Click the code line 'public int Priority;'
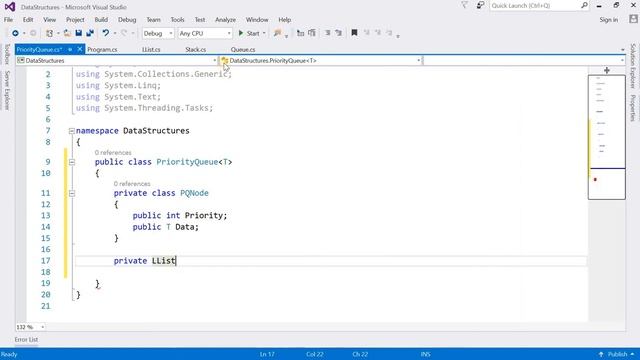The height and width of the screenshot is (360, 640). click(x=180, y=216)
